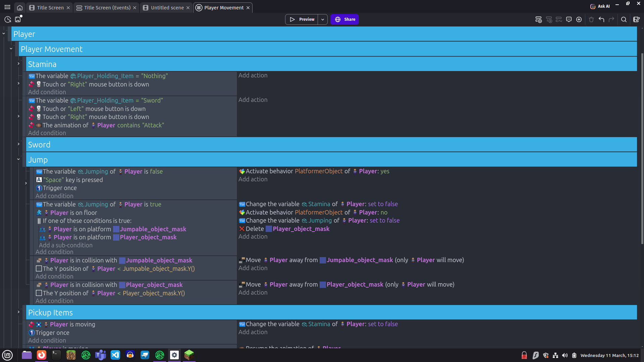Collapse the Jump event group
This screenshot has height=362, width=644.
tap(18, 160)
